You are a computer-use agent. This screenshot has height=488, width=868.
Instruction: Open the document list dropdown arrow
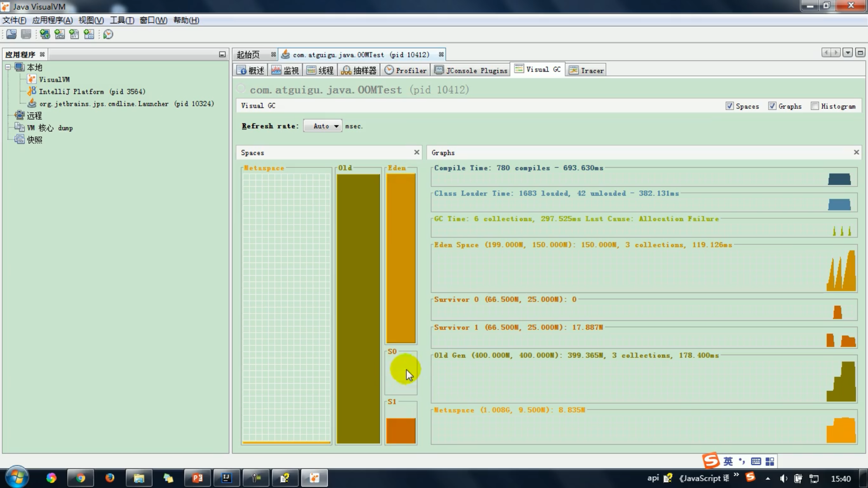click(x=848, y=52)
